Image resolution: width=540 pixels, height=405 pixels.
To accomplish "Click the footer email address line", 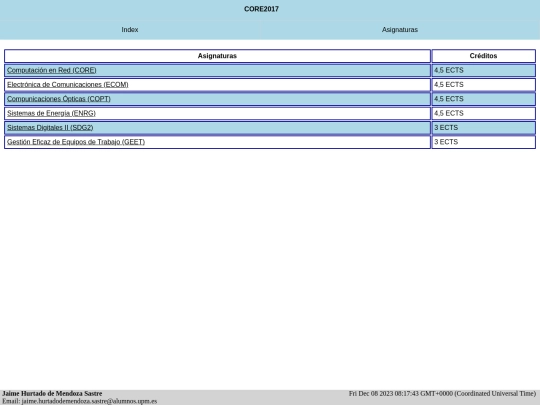I will [x=80, y=401].
